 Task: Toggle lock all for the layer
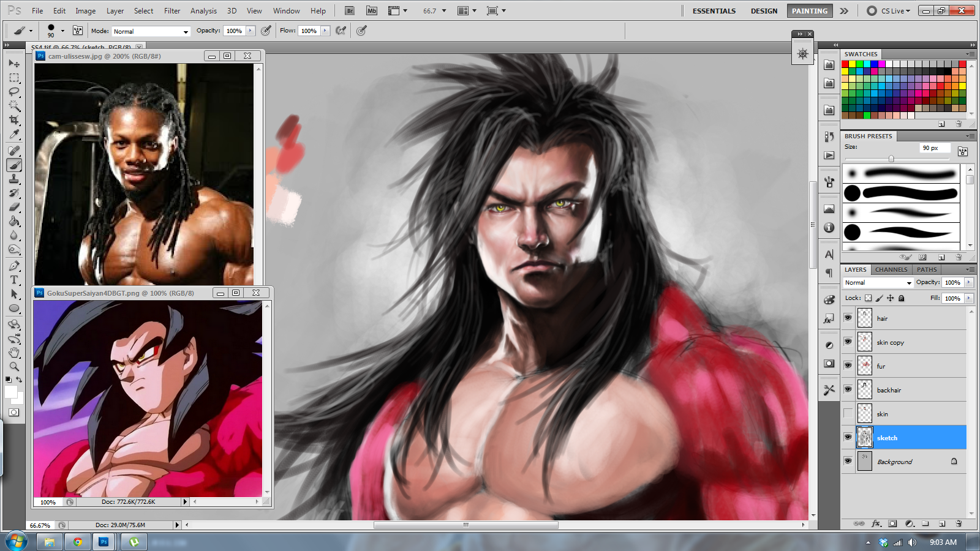(x=901, y=298)
